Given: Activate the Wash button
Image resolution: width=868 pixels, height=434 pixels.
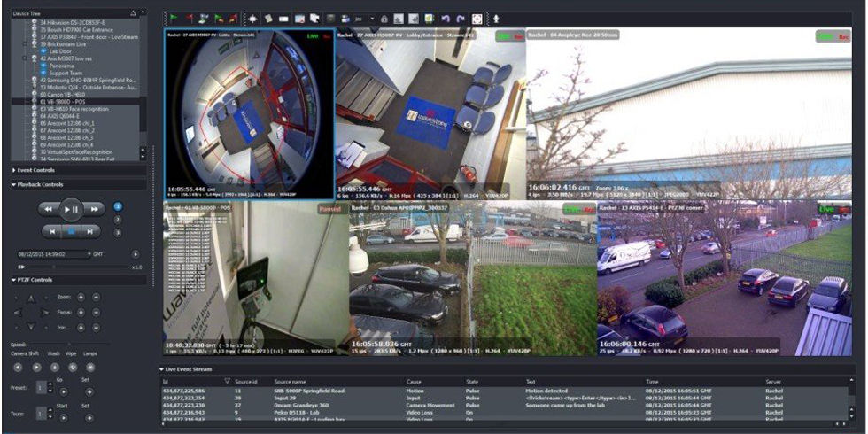Looking at the screenshot, I should (x=54, y=367).
